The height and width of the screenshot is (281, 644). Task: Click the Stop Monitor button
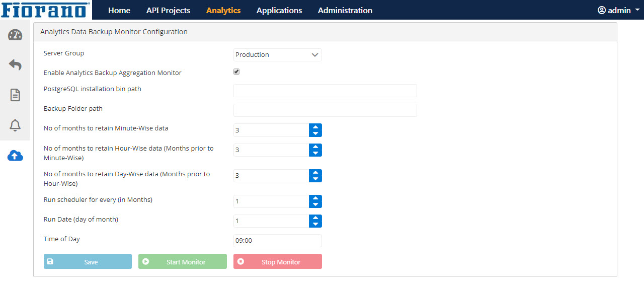tap(278, 262)
